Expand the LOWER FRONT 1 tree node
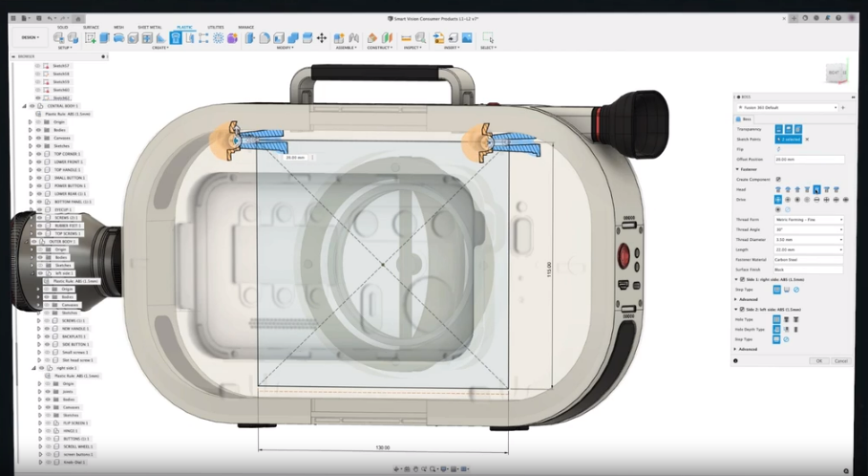Image resolution: width=868 pixels, height=476 pixels. click(31, 162)
